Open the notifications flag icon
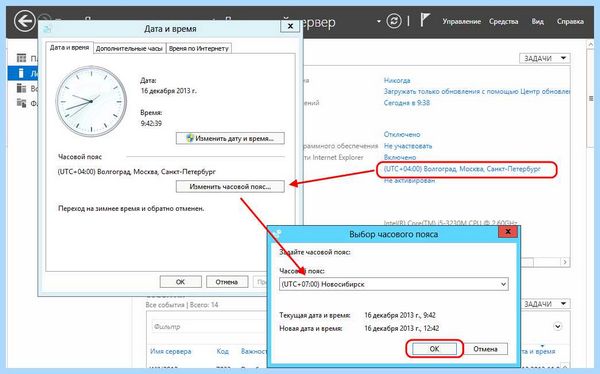Screen dimensions: 600x374 coord(425,20)
